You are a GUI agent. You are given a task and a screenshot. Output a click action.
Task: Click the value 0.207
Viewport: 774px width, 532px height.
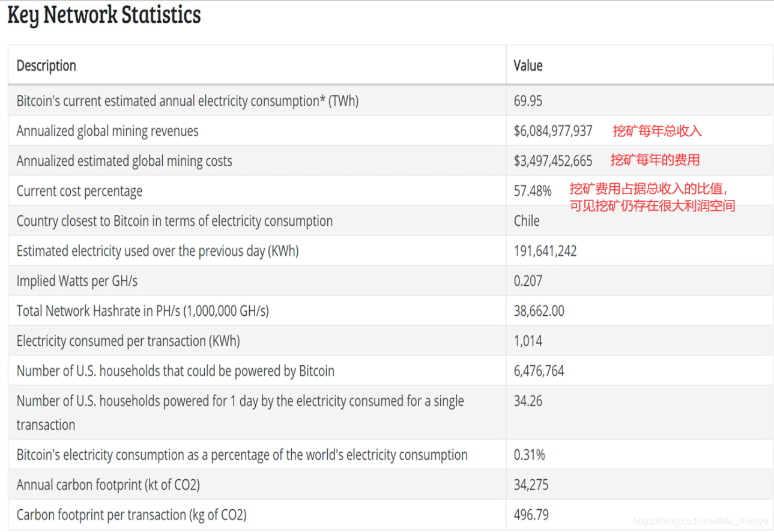click(528, 281)
